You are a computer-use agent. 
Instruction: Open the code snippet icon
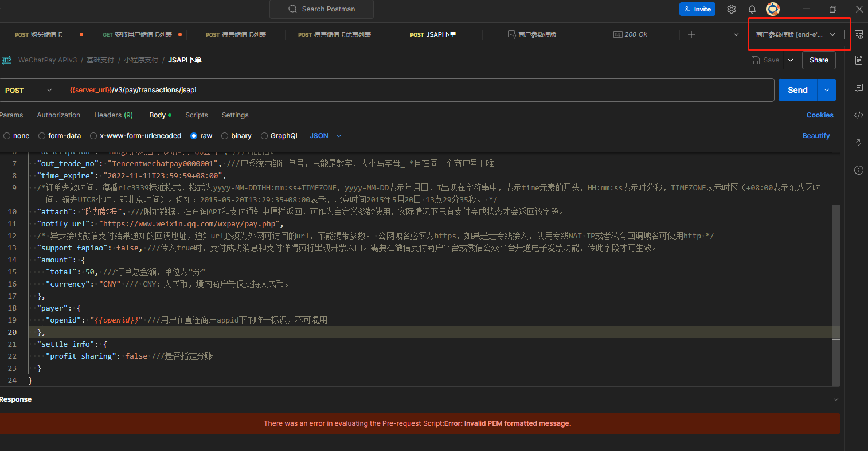[x=858, y=115]
